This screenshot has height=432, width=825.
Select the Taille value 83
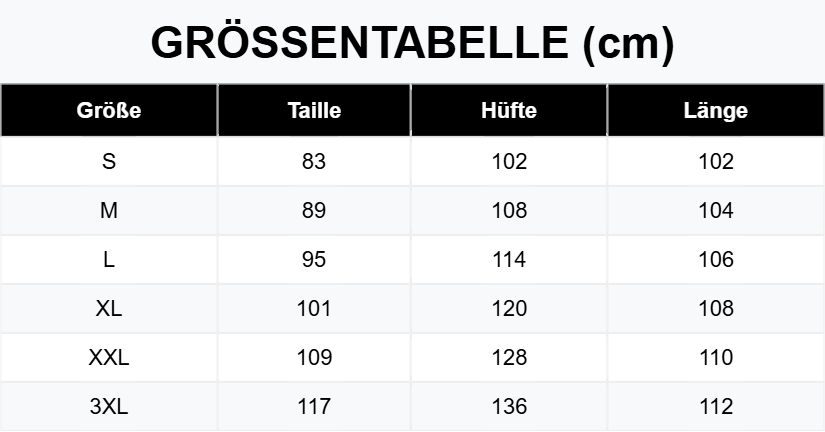pyautogui.click(x=314, y=162)
